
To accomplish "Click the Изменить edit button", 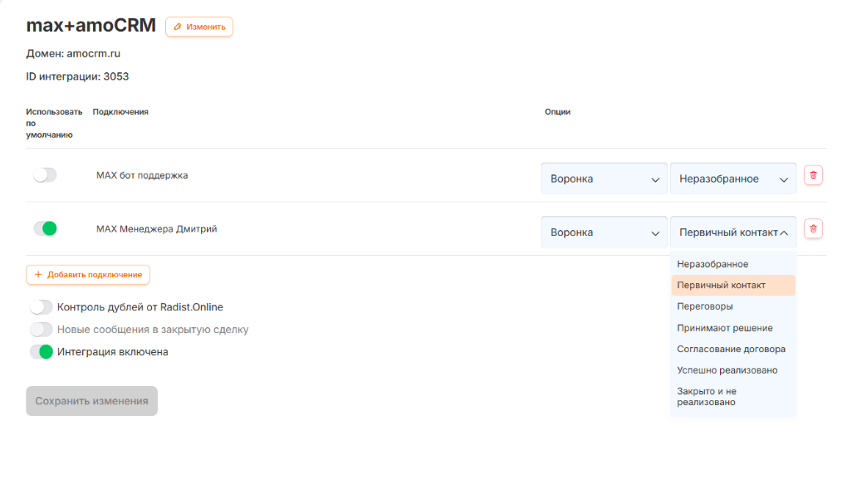I will pyautogui.click(x=199, y=27).
